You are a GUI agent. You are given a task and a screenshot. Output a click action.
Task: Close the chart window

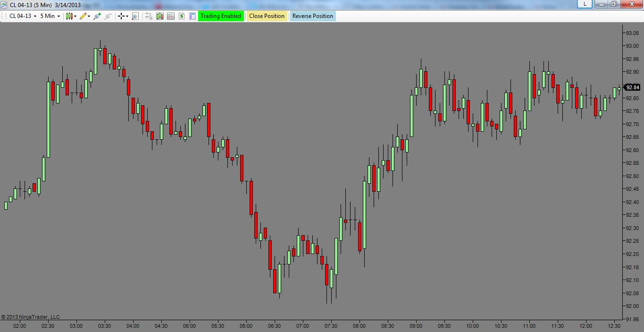tap(631, 4)
